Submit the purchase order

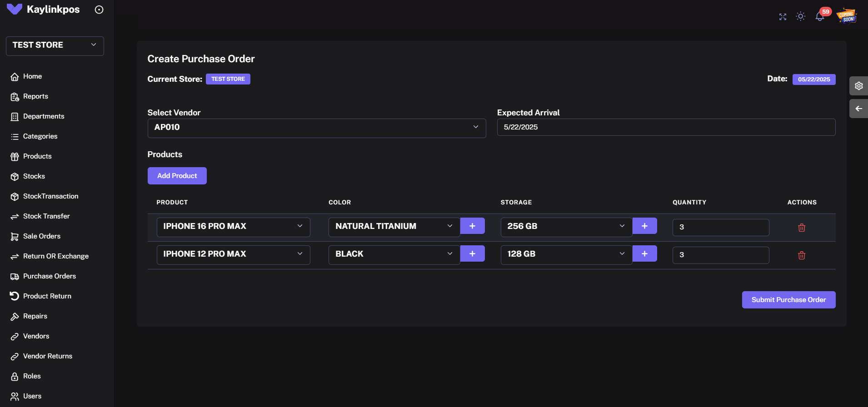click(x=789, y=300)
